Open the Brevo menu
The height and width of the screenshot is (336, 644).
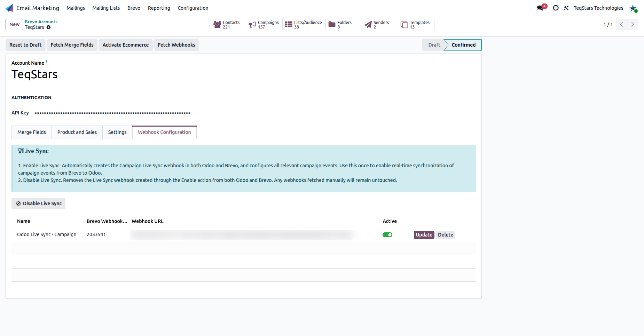coord(134,8)
